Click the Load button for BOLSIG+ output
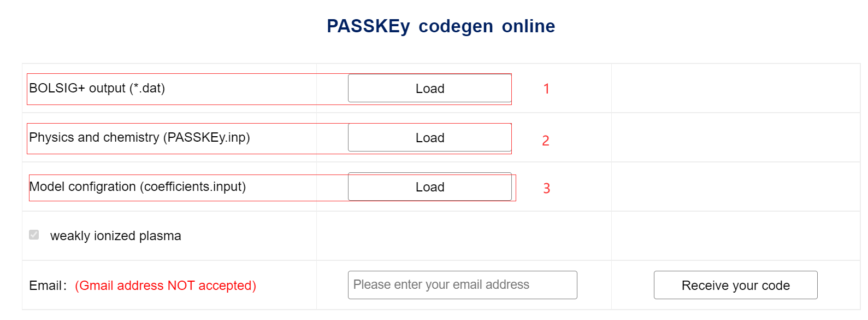 pyautogui.click(x=429, y=88)
